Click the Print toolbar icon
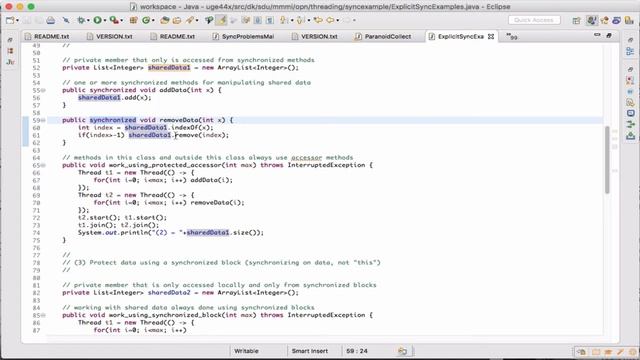 (x=51, y=20)
